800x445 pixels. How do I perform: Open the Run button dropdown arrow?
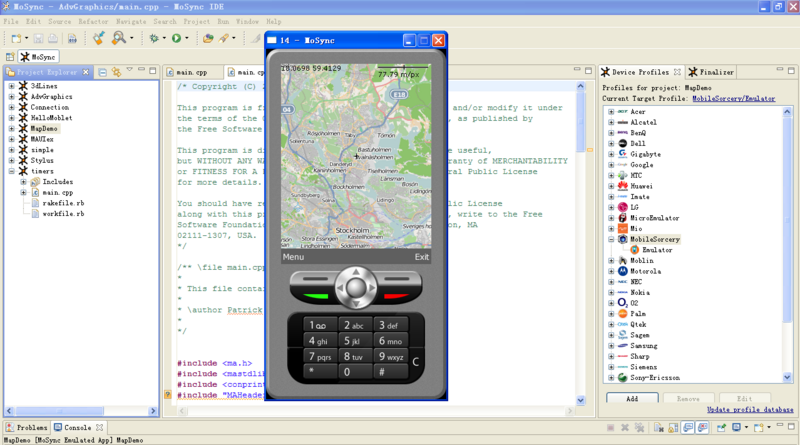187,39
